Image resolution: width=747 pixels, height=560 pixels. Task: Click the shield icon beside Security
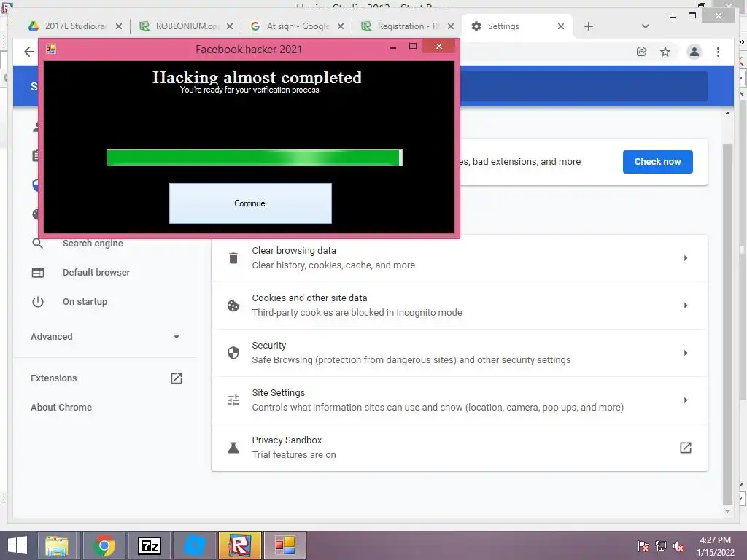coord(233,353)
